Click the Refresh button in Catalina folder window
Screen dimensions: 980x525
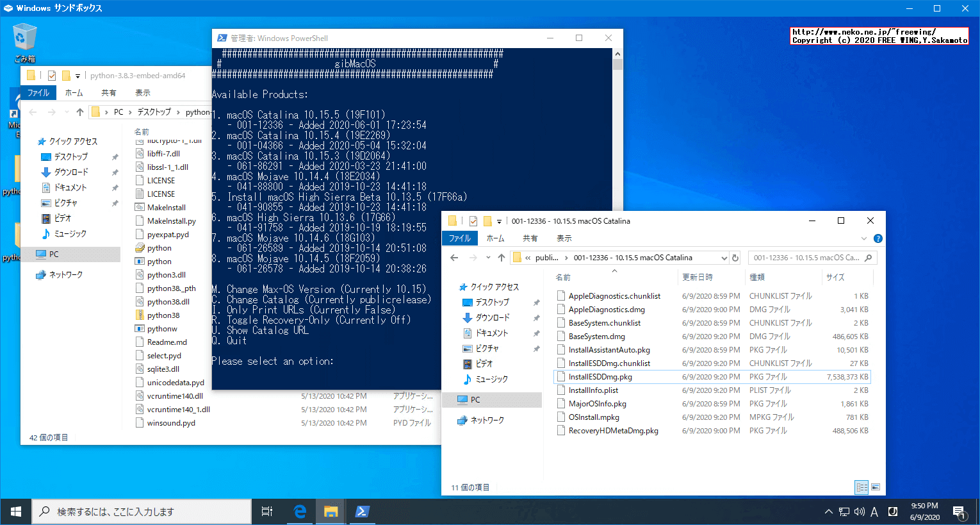click(735, 258)
